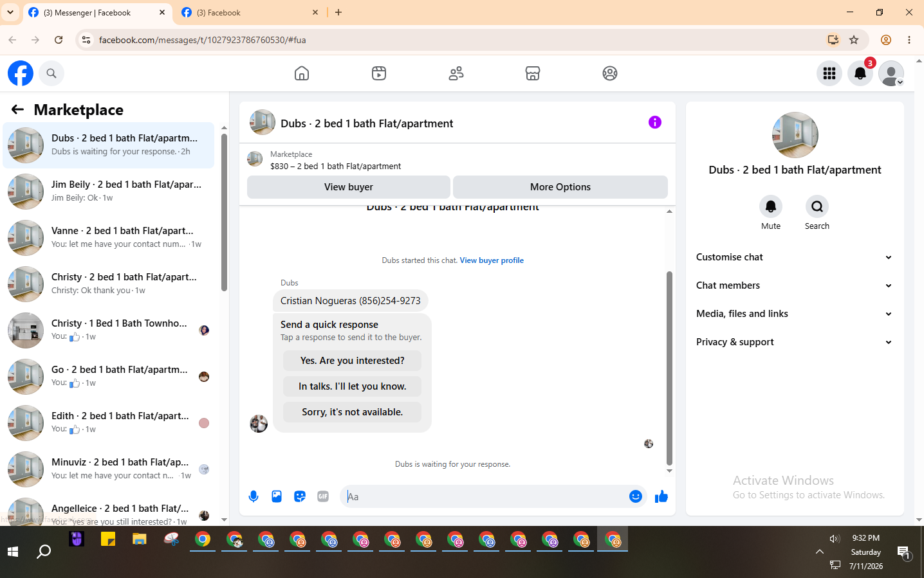Click the address bar URL

point(203,40)
